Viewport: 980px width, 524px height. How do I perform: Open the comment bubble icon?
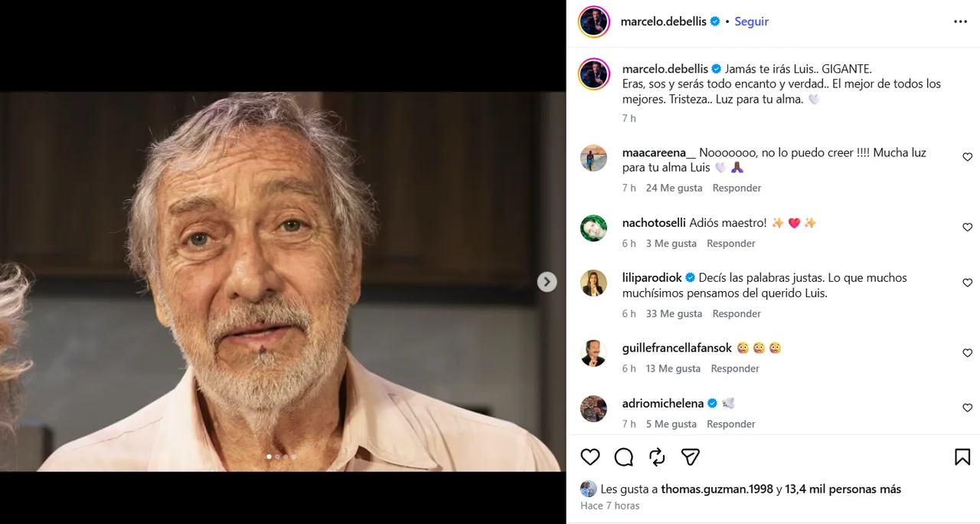point(624,457)
